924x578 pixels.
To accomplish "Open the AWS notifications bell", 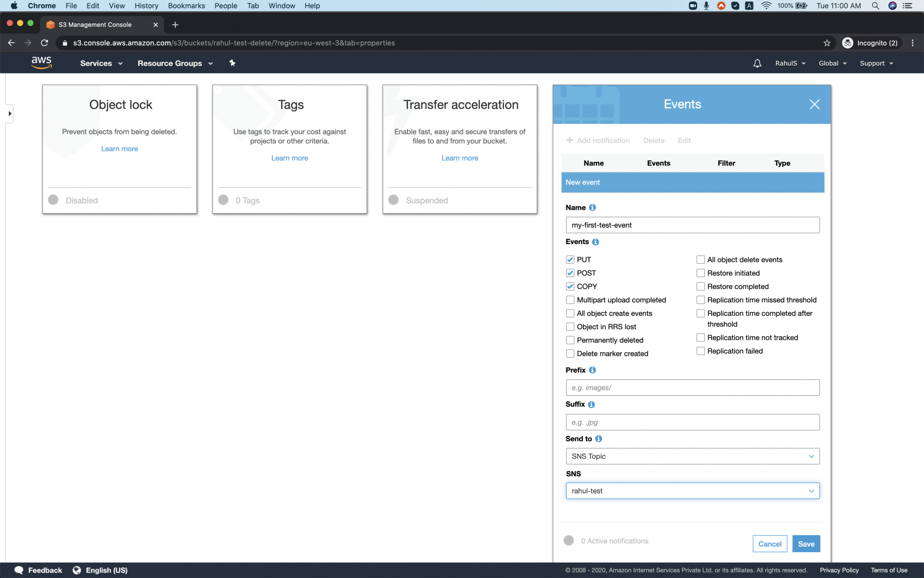I will [x=757, y=63].
